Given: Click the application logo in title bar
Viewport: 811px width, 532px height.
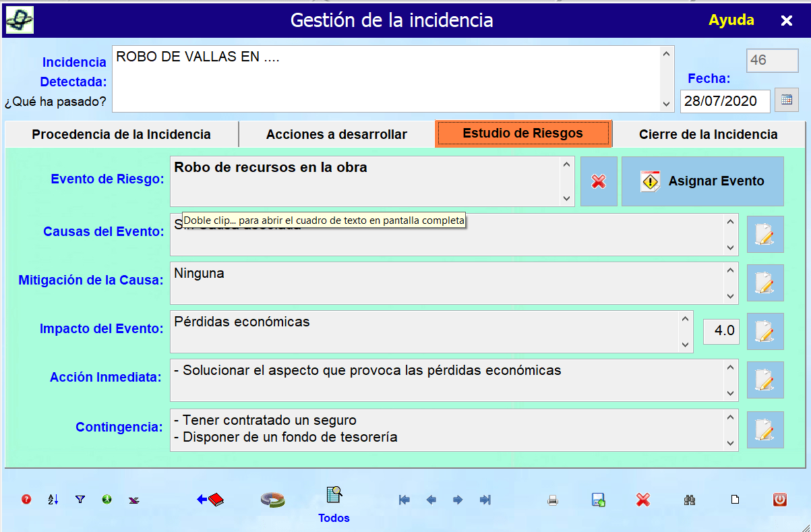Looking at the screenshot, I should 20,20.
